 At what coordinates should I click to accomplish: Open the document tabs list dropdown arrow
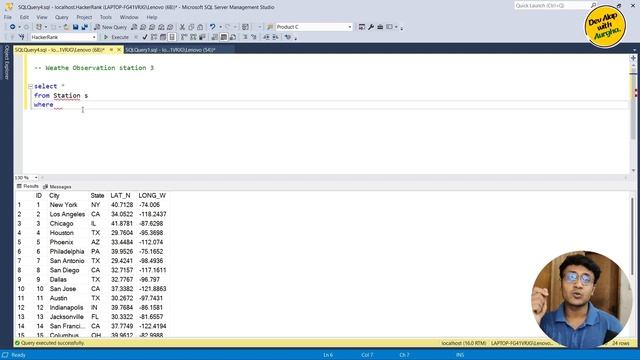pyautogui.click(x=634, y=50)
